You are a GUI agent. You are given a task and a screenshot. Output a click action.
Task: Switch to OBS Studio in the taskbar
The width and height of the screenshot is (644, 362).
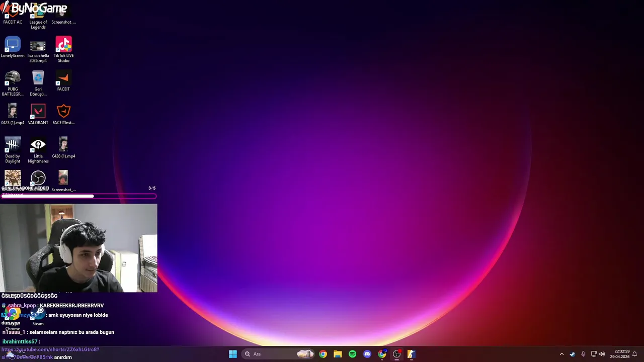coord(396,354)
